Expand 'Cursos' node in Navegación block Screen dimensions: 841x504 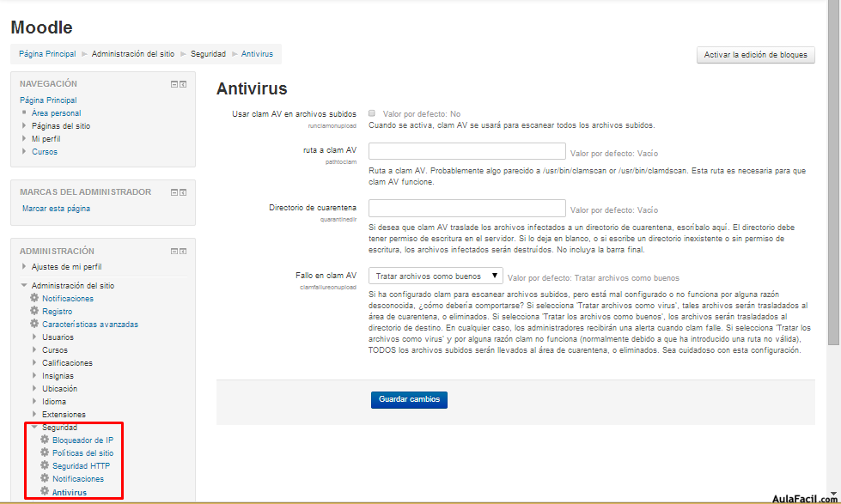23,151
